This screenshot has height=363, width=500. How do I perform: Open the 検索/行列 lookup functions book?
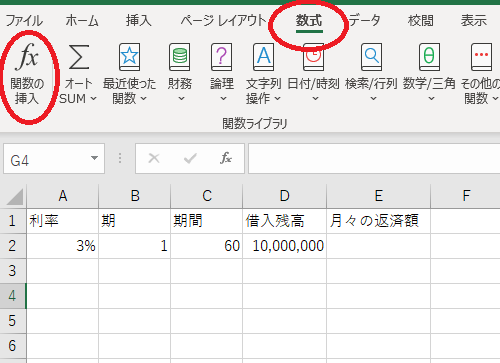(371, 57)
